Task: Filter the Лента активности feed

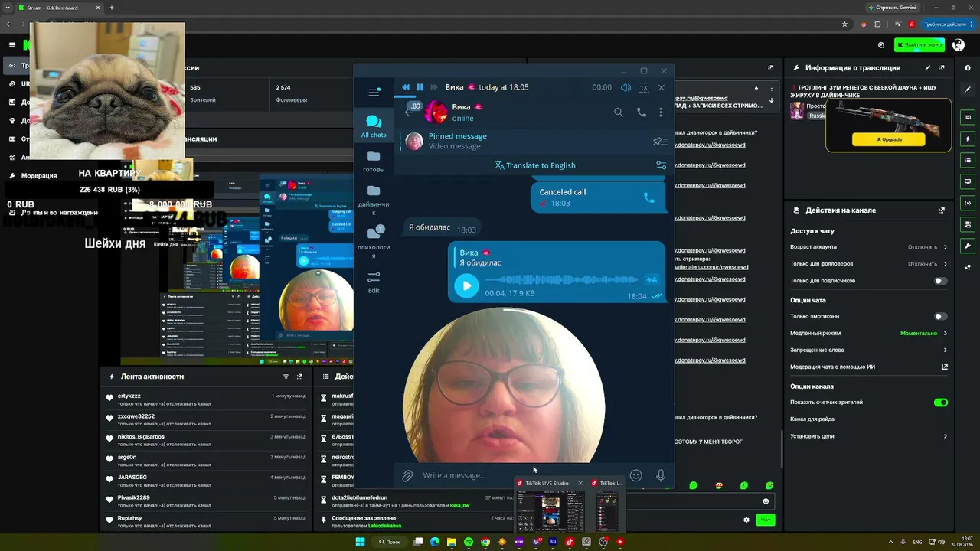Action: 286,377
